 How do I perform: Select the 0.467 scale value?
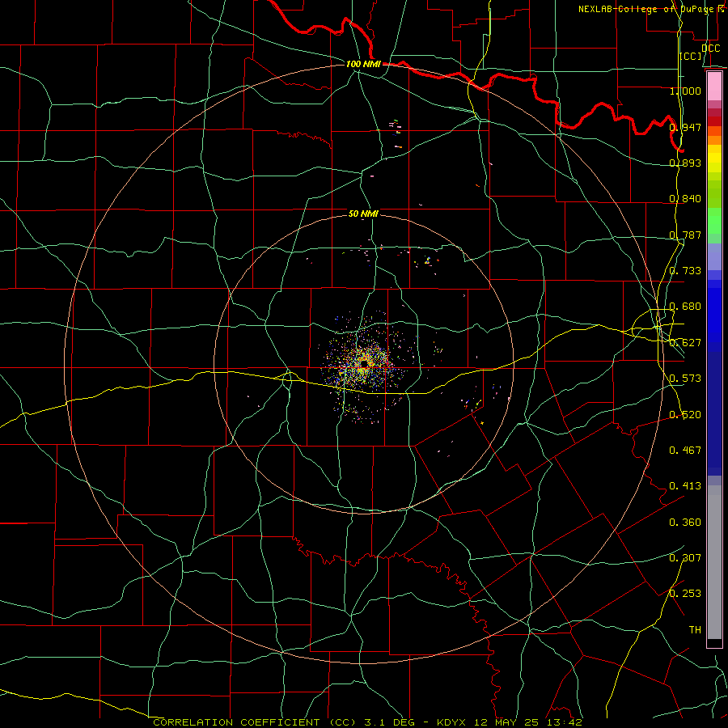pos(685,450)
